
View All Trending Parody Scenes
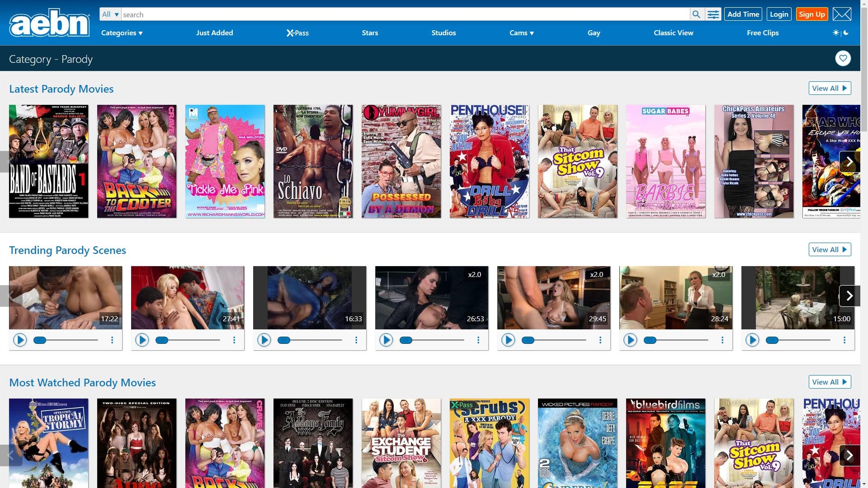click(x=829, y=249)
